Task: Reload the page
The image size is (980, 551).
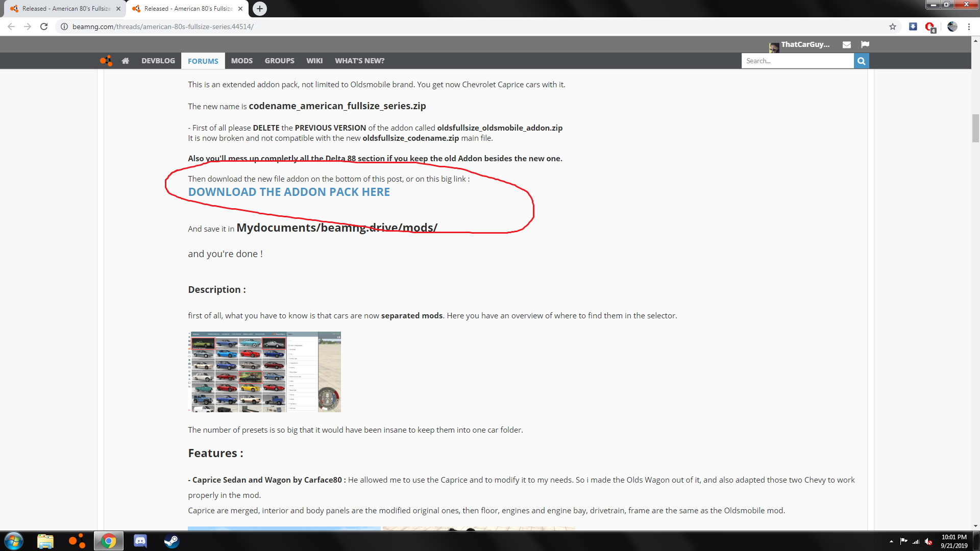Action: pyautogui.click(x=44, y=27)
